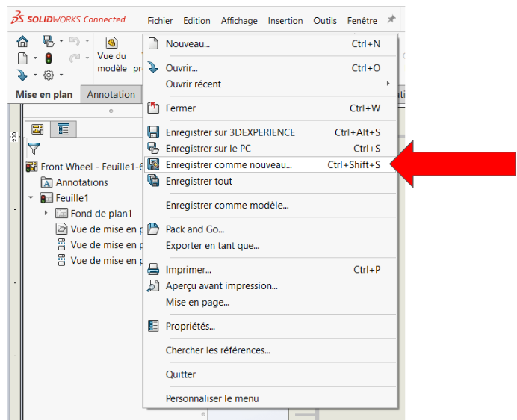Click the Home icon in toolbar
This screenshot has height=420, width=517.
click(x=22, y=41)
